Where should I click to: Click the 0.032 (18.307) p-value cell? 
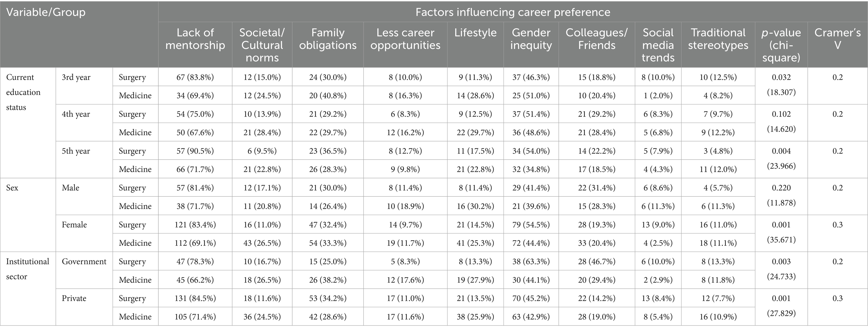click(x=781, y=85)
